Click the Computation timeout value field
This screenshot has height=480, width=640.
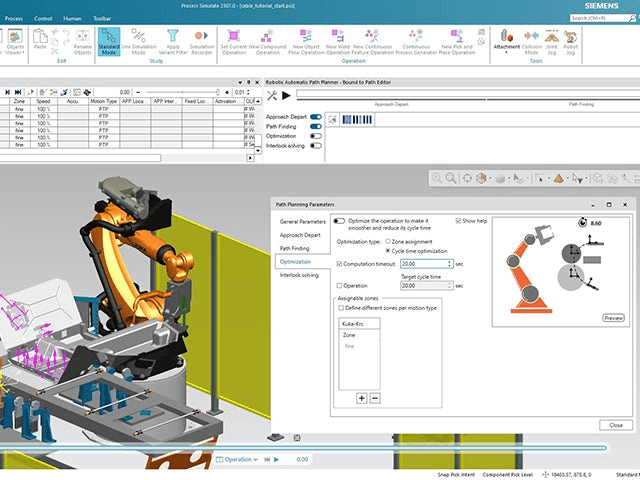pos(424,264)
